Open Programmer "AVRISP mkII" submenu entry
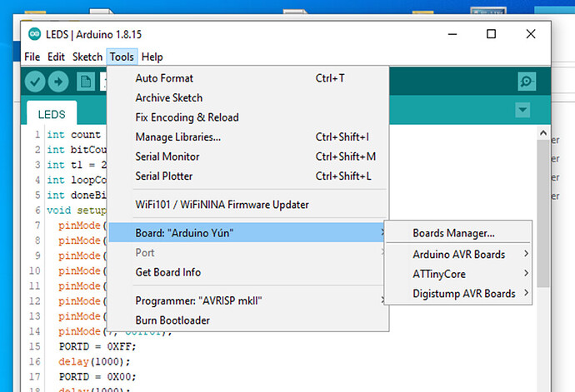This screenshot has width=575, height=392. click(247, 300)
